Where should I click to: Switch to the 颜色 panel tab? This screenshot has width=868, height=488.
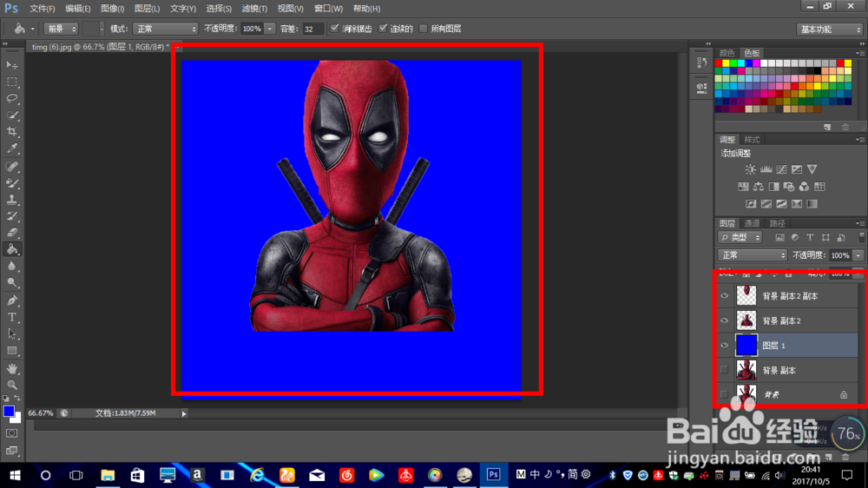727,53
